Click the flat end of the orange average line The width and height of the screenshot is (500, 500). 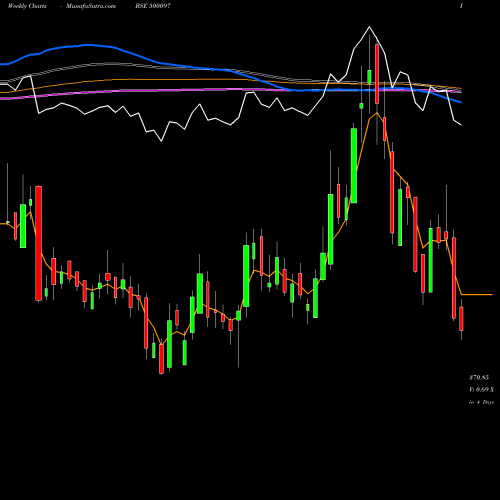click(477, 295)
